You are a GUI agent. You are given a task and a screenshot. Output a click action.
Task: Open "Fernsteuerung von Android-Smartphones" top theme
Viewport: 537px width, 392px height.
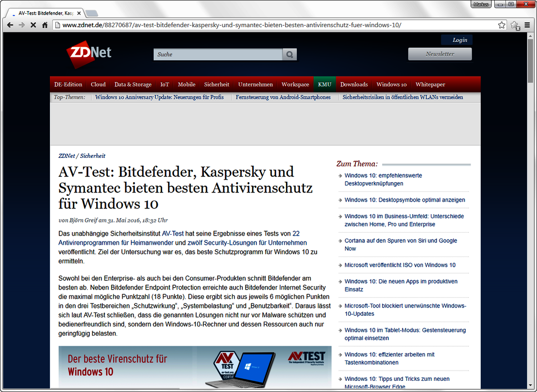pos(283,97)
